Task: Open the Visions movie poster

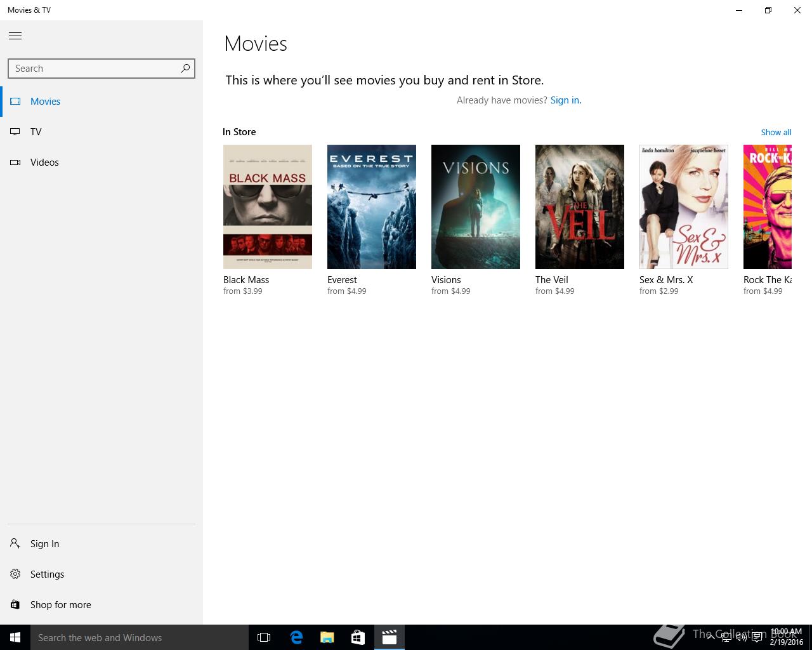Action: pyautogui.click(x=476, y=207)
